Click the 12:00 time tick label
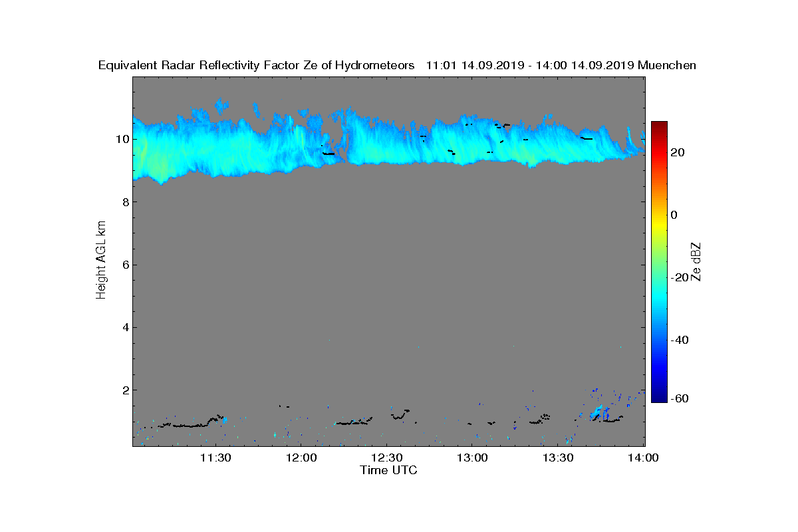This screenshot has width=798, height=532. (x=301, y=458)
